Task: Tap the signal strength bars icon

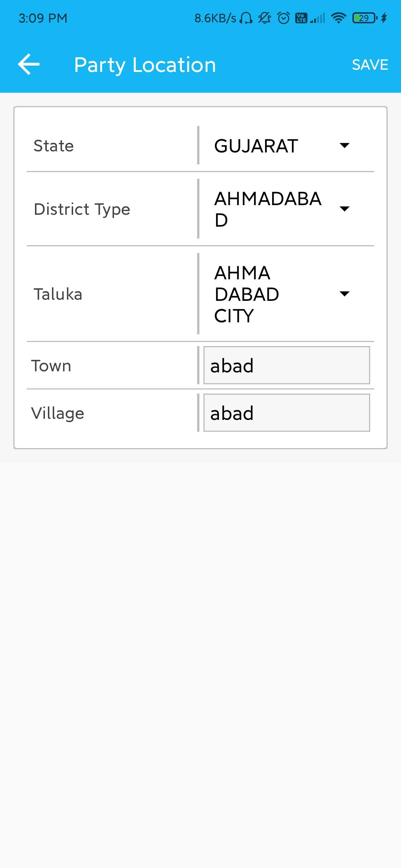Action: pyautogui.click(x=318, y=18)
